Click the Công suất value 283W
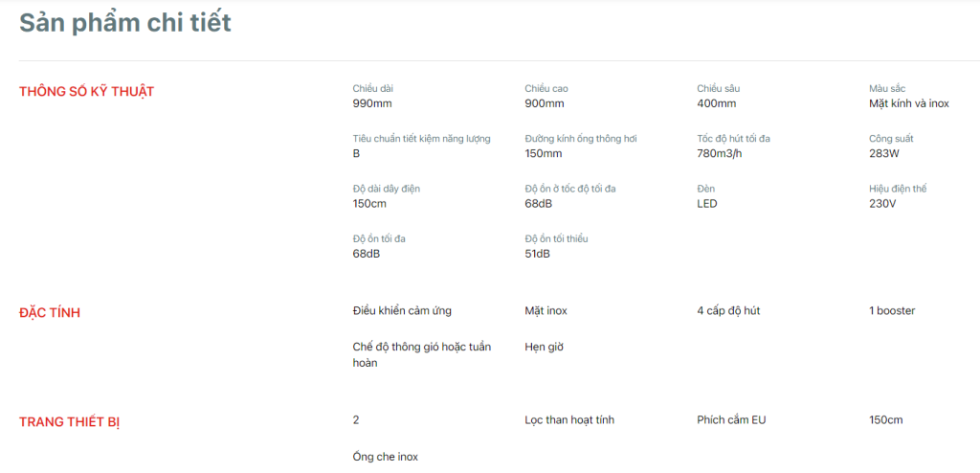The height and width of the screenshot is (473, 980). 884,153
